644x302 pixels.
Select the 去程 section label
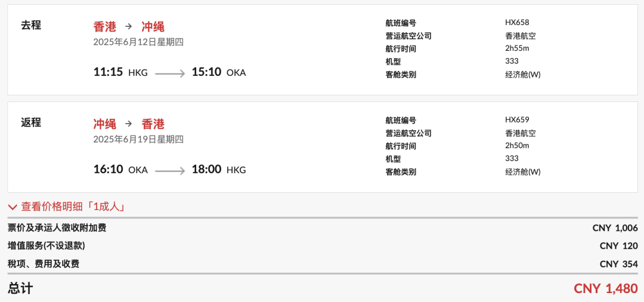[x=31, y=25]
